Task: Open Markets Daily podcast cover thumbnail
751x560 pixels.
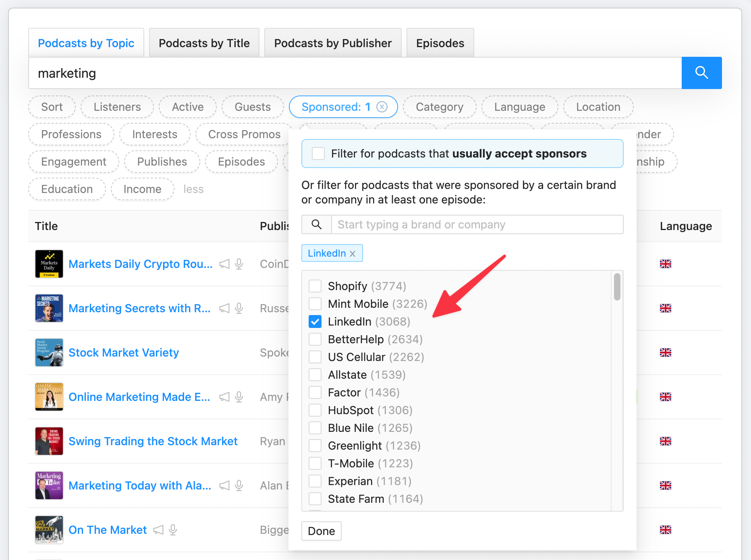Action: [x=49, y=264]
